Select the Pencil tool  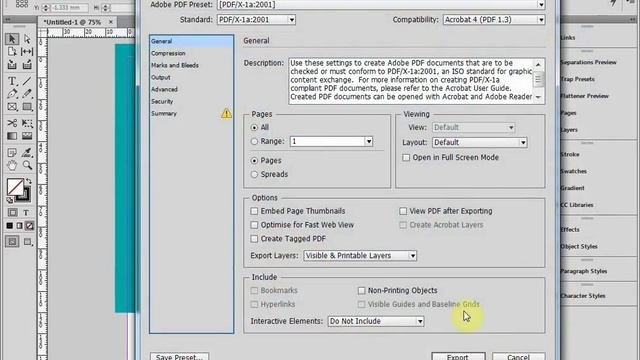coord(27,94)
